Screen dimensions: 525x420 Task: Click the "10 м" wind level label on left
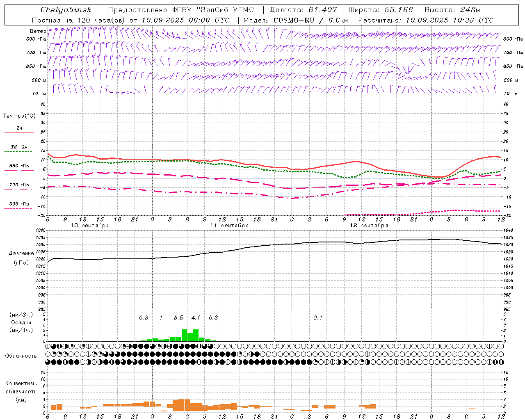[x=40, y=94]
